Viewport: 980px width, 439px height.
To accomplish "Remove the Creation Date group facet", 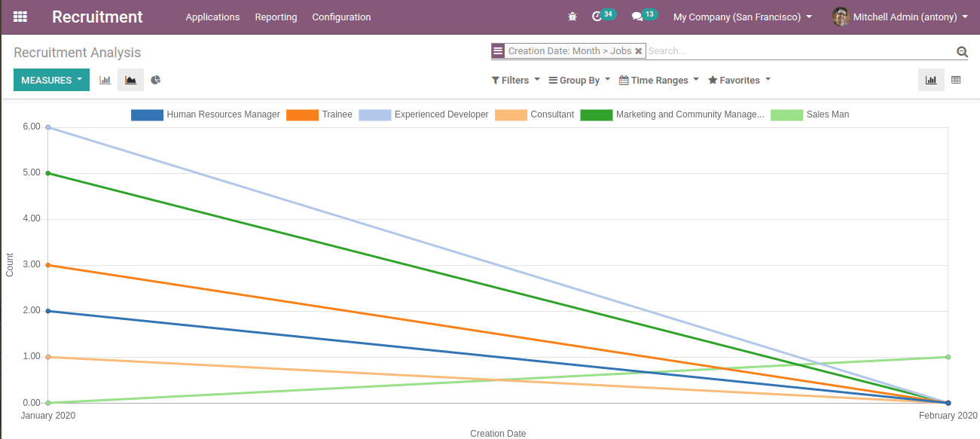I will 639,51.
